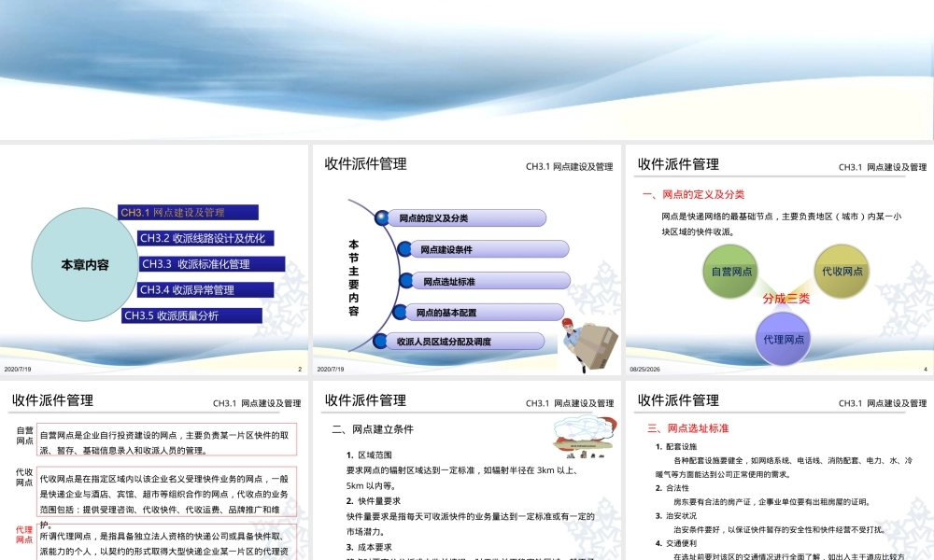
Task: Click the blue sphere bullet beside 收派人员区域分配及调度
Action: pos(380,341)
